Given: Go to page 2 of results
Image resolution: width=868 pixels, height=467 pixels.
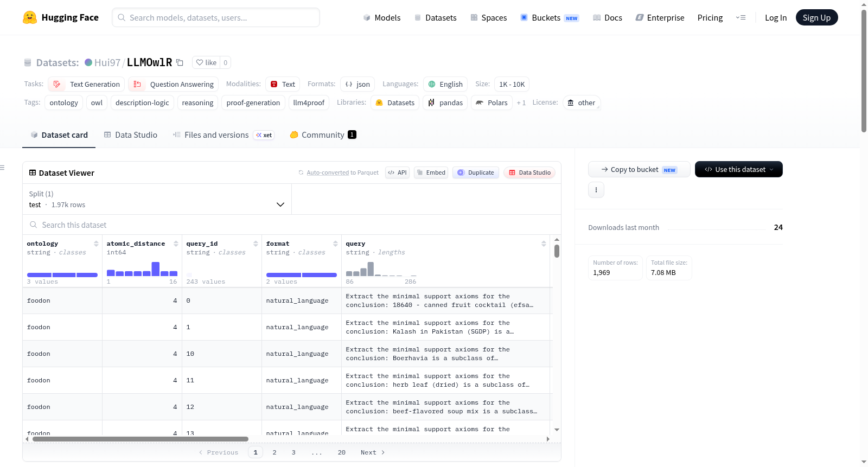Looking at the screenshot, I should [275, 452].
